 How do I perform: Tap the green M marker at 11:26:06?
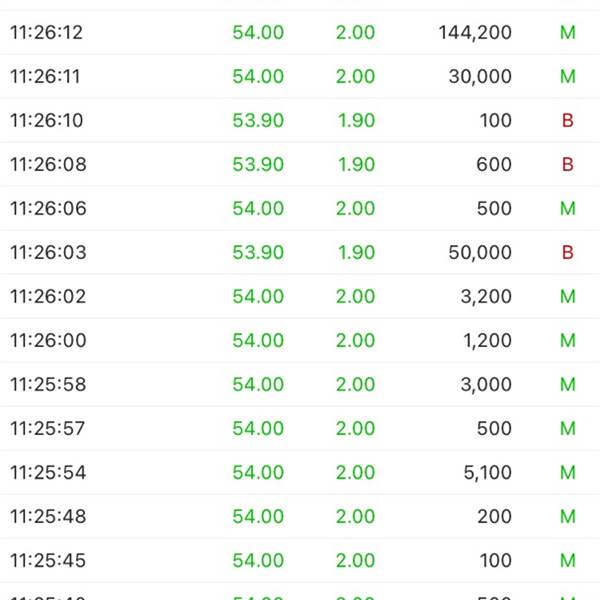pyautogui.click(x=567, y=209)
